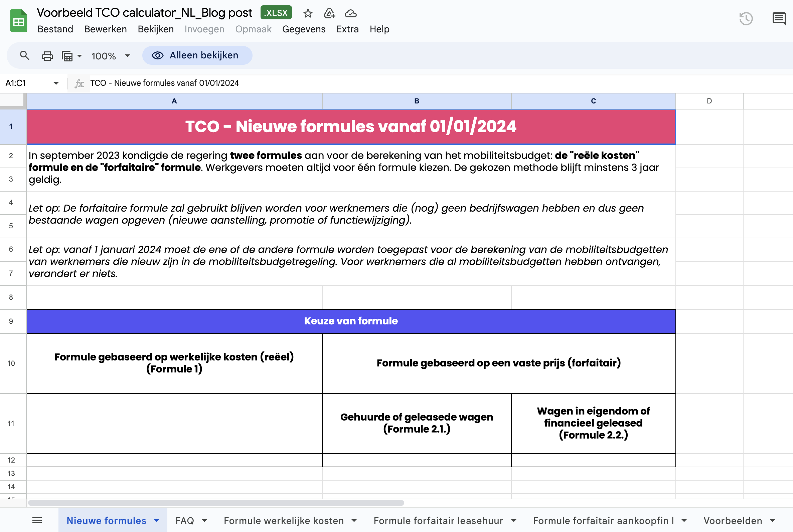793x532 pixels.
Task: Open the filter views table icon
Action: [67, 56]
